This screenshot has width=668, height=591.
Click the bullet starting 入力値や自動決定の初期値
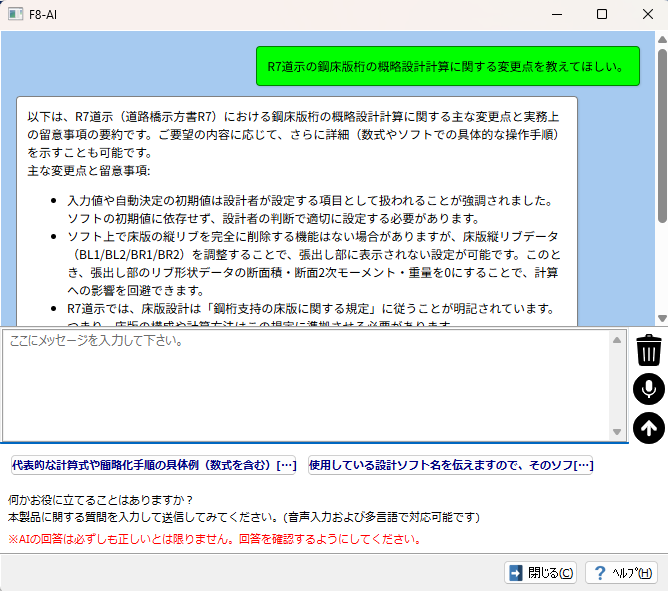point(310,209)
